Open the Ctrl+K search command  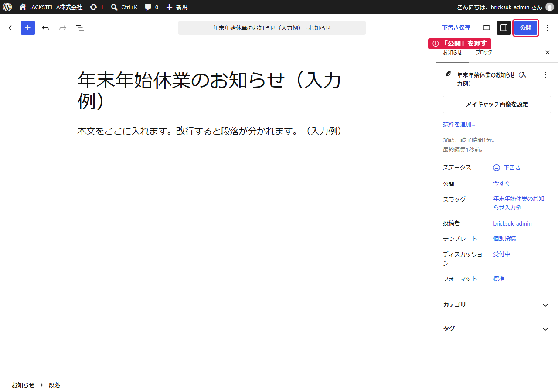[x=124, y=7]
